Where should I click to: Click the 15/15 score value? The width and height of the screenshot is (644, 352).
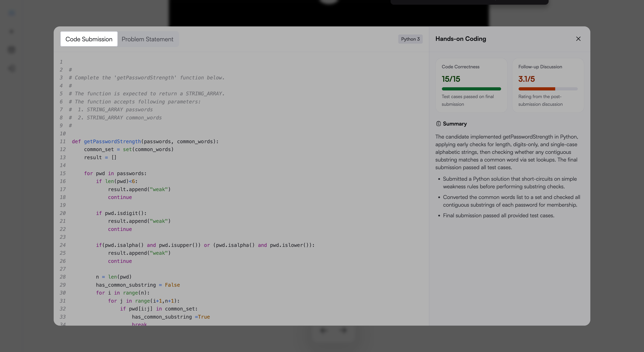pos(451,79)
